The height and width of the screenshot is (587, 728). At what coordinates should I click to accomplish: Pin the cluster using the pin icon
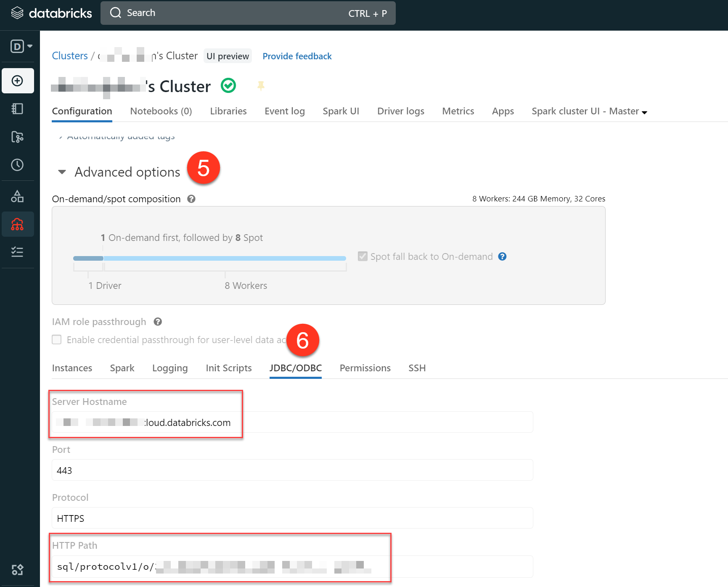click(261, 86)
